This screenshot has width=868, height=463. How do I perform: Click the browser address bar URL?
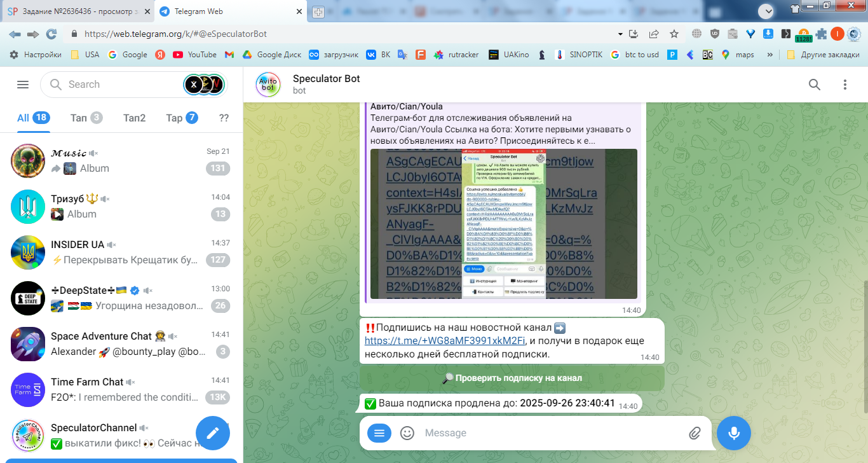175,34
